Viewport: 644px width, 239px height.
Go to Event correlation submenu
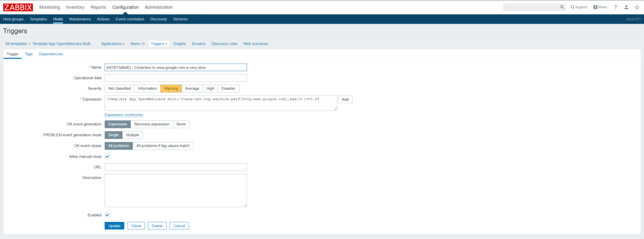click(x=130, y=19)
